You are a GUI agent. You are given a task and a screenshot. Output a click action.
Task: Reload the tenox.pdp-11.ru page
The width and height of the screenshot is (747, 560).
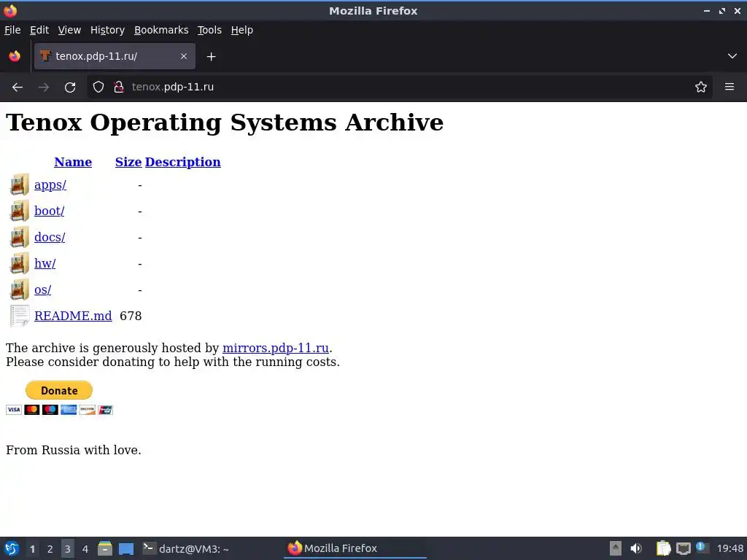[x=70, y=87]
